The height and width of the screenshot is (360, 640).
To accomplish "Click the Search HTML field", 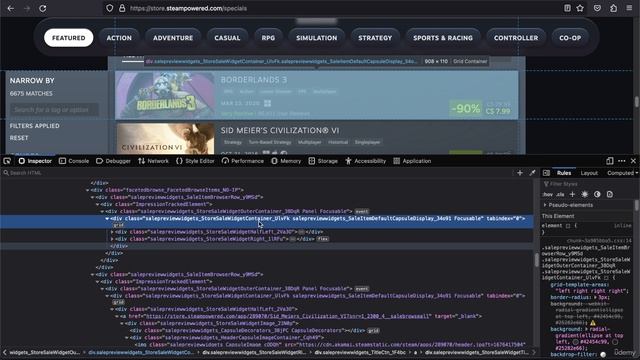I will click(257, 173).
